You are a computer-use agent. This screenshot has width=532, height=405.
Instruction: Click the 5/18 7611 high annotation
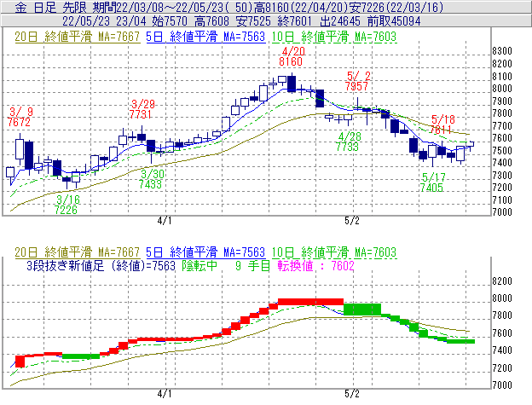(442, 124)
